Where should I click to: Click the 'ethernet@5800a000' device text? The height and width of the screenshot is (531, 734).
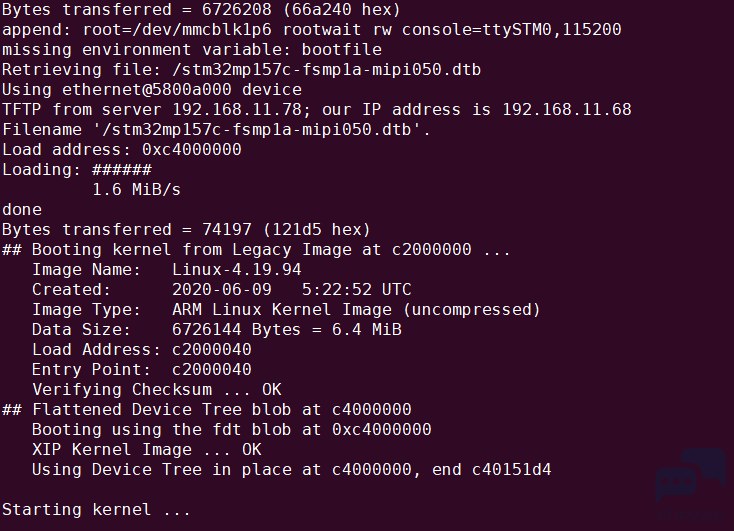147,89
